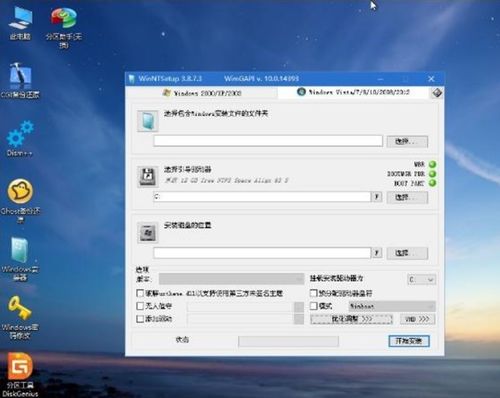
Task: Click the Windows install files path field
Action: (x=268, y=141)
